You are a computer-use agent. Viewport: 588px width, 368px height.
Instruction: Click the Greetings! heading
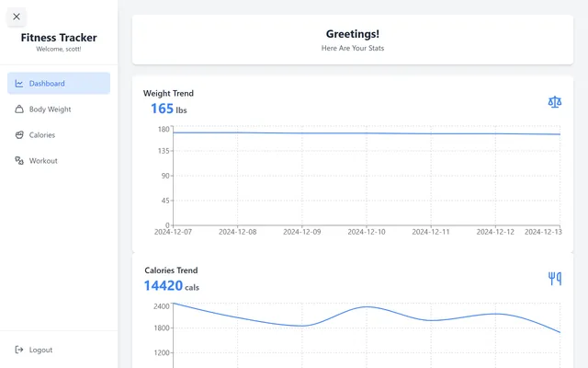pos(353,34)
